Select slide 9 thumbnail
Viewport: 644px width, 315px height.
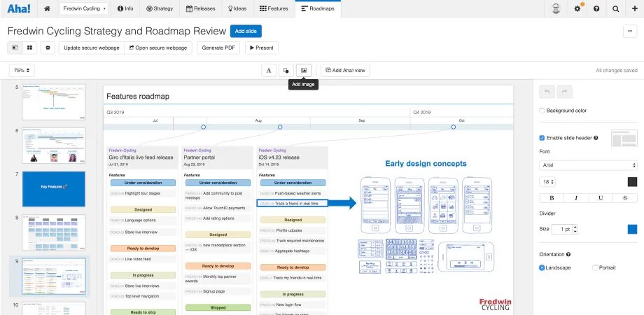54,276
